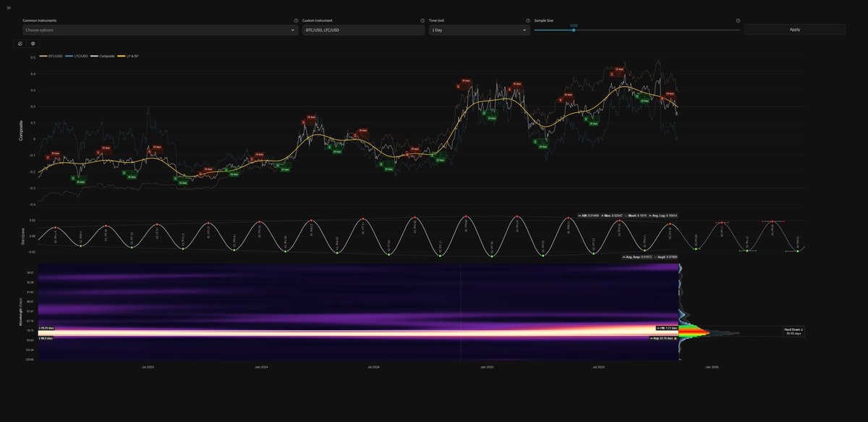Click the Custom Instrument input field
Screen dimensions: 868x422
362,30
